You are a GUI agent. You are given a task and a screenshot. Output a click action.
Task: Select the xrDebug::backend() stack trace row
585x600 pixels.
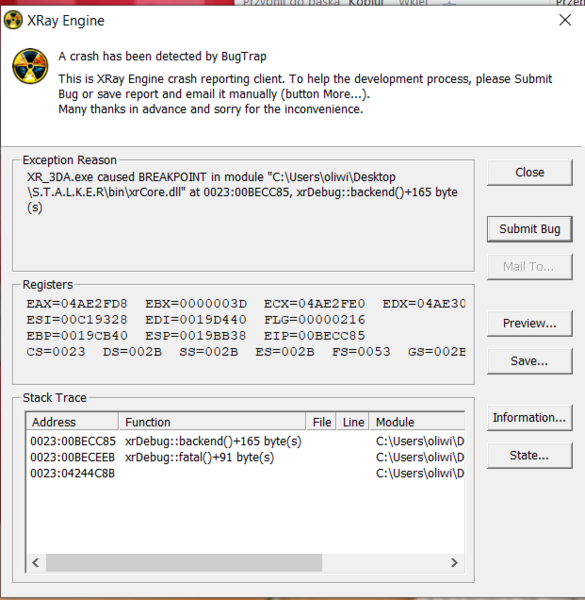(x=246, y=441)
